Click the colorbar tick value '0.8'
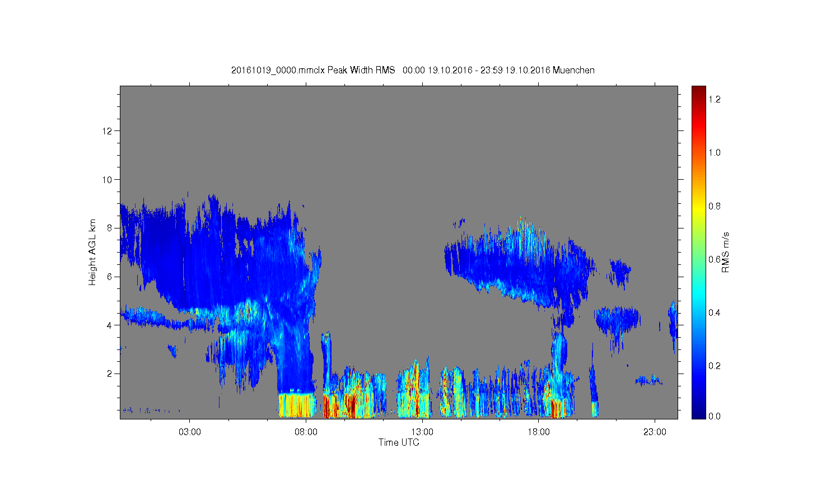The height and width of the screenshot is (504, 840). (x=715, y=206)
